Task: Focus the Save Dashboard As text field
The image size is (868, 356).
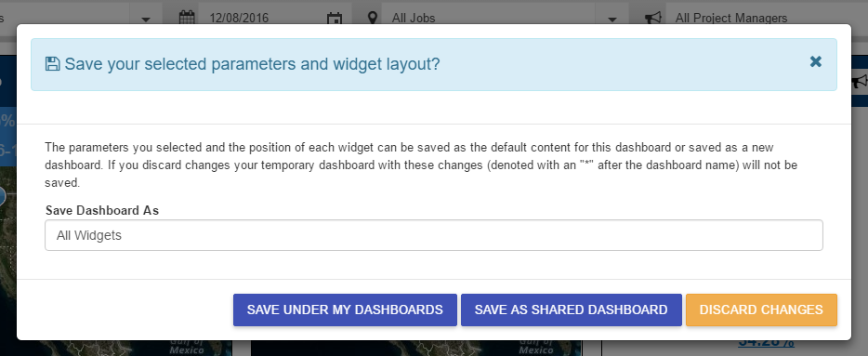Action: pos(434,235)
